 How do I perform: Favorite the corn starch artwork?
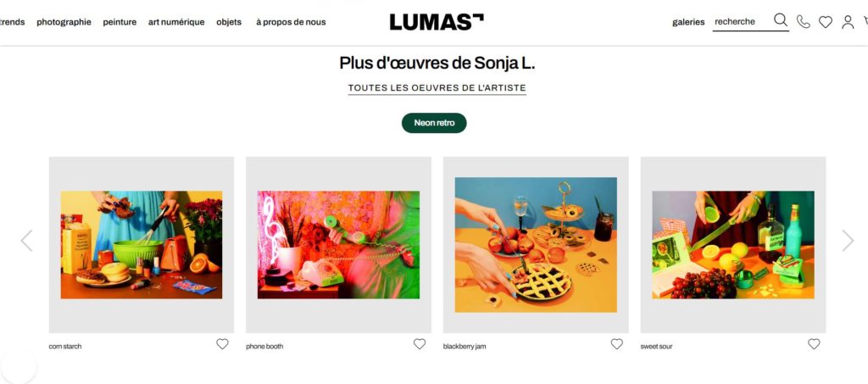[223, 344]
